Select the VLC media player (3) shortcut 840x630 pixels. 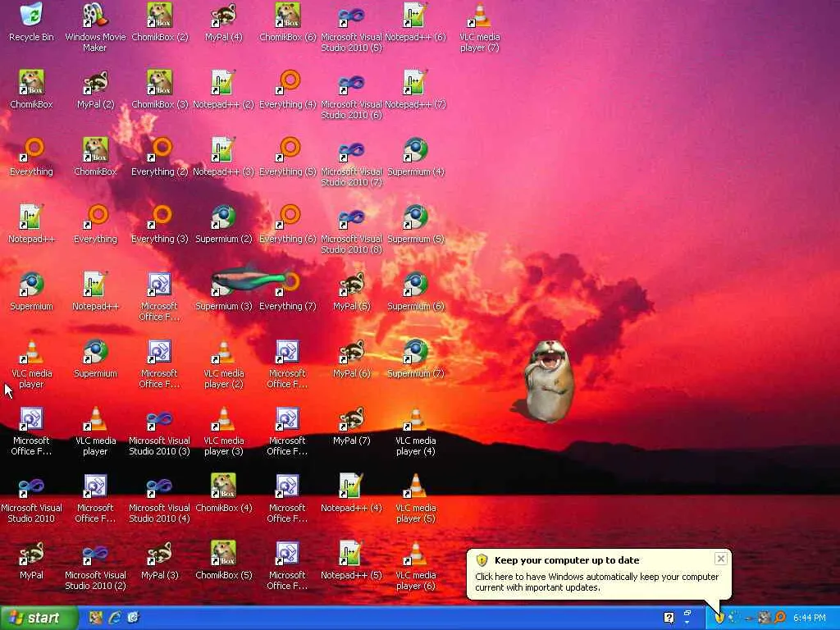coord(223,431)
